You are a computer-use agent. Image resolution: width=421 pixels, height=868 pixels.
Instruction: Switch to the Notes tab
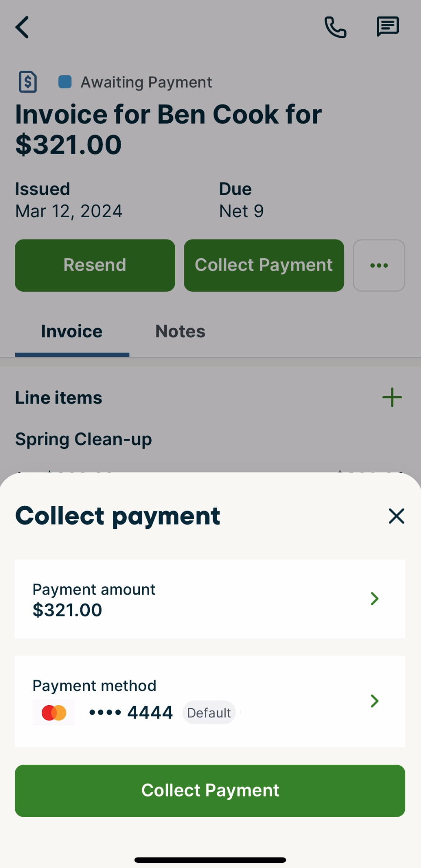[x=180, y=332]
